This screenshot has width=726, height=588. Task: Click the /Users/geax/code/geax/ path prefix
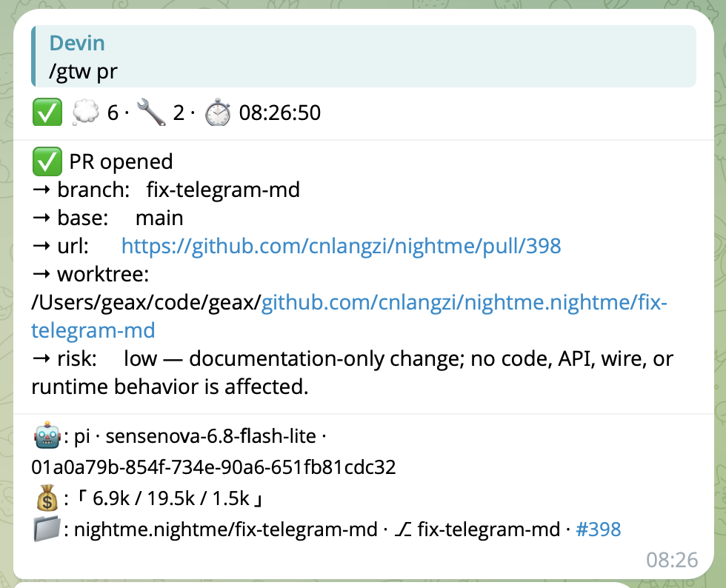(x=147, y=302)
